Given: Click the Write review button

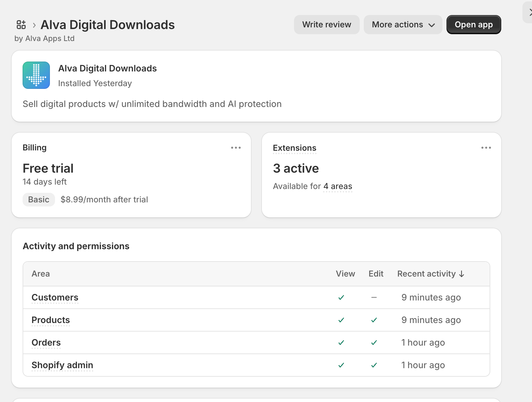Looking at the screenshot, I should [327, 25].
